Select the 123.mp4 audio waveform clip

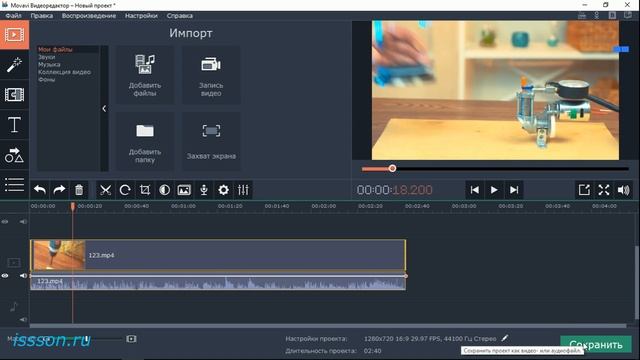click(x=218, y=283)
